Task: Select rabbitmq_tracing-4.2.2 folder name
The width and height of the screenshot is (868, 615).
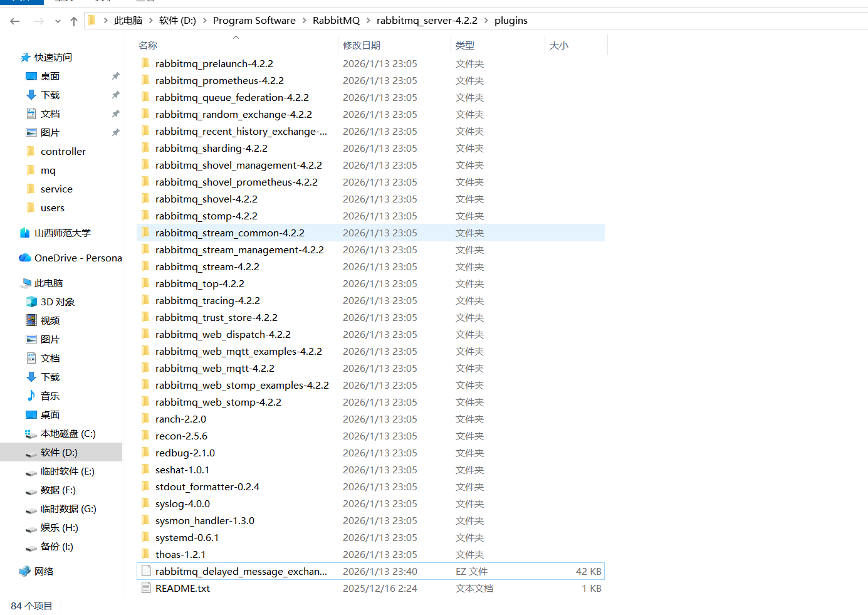Action: (x=207, y=301)
